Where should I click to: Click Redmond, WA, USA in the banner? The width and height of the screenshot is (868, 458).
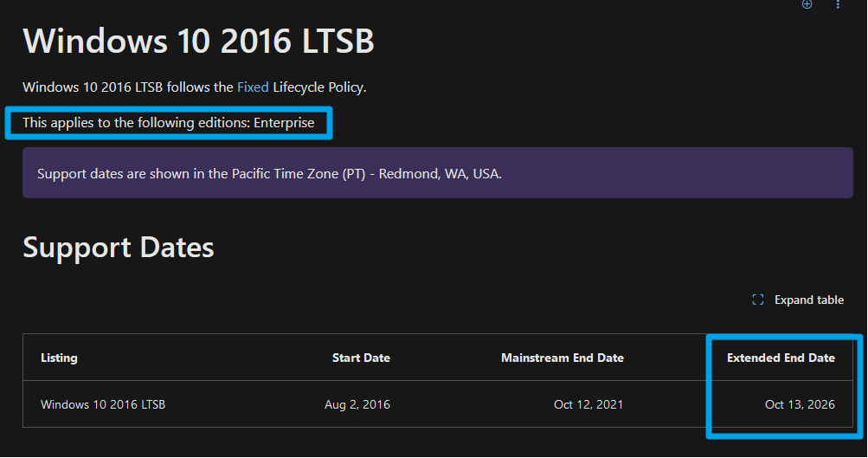click(440, 173)
